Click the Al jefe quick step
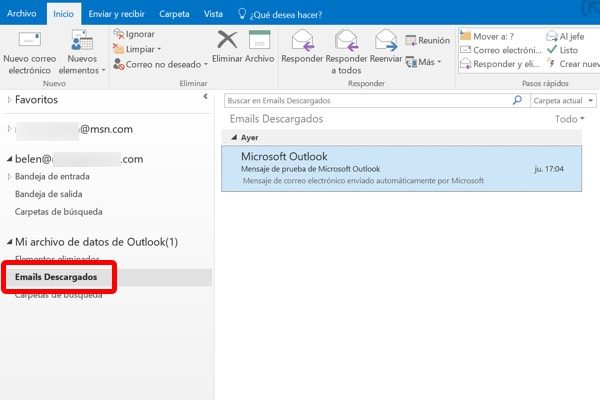 point(566,36)
